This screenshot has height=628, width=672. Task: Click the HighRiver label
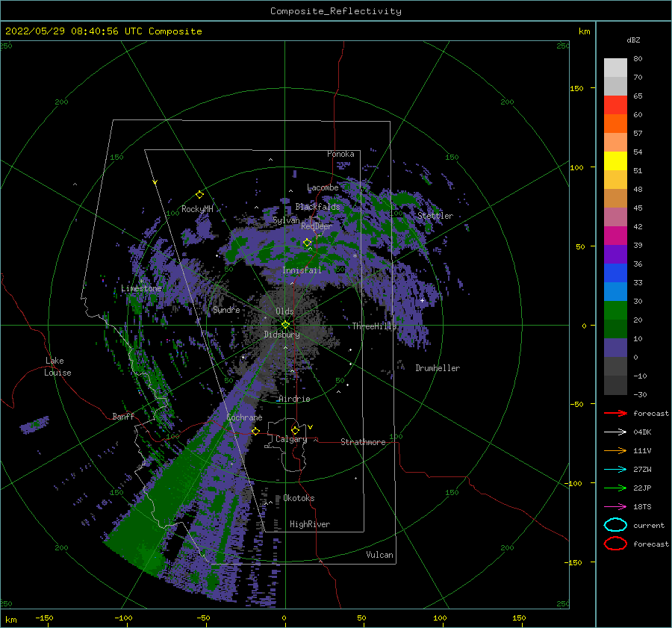tap(310, 524)
